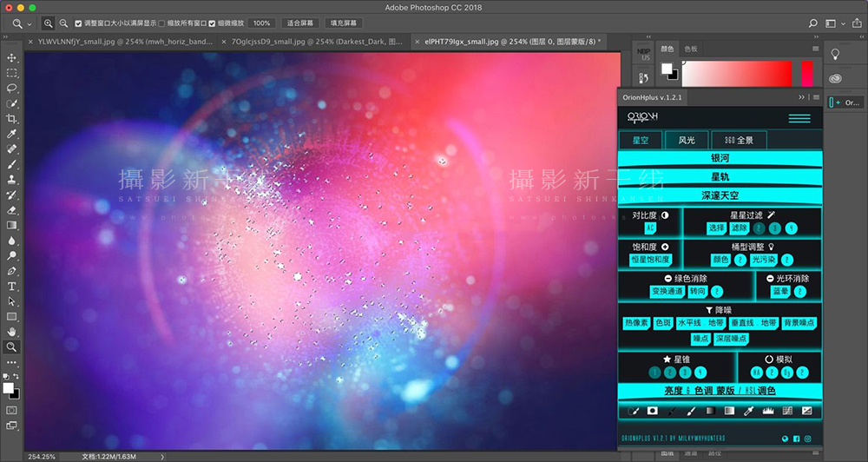
Task: Open the Color panel options menu
Action: point(815,49)
